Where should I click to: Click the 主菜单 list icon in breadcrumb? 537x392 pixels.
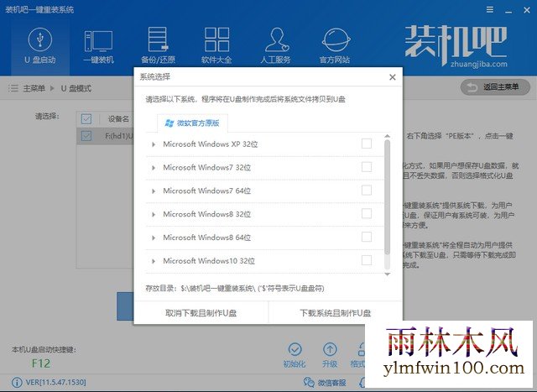tap(13, 88)
